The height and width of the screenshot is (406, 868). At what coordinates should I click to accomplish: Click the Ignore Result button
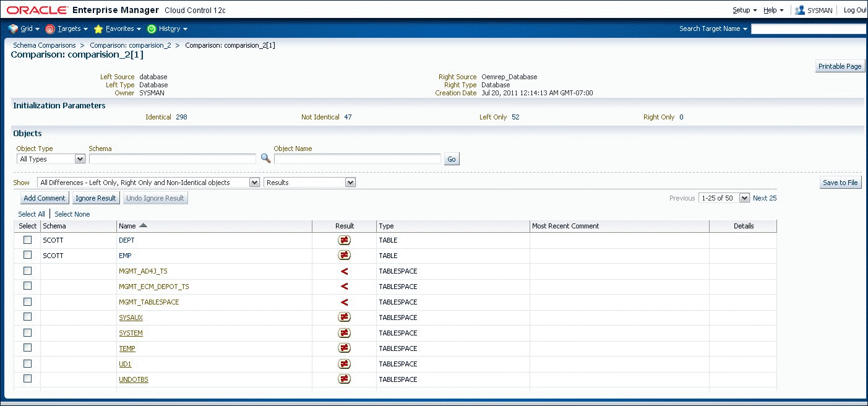point(96,198)
